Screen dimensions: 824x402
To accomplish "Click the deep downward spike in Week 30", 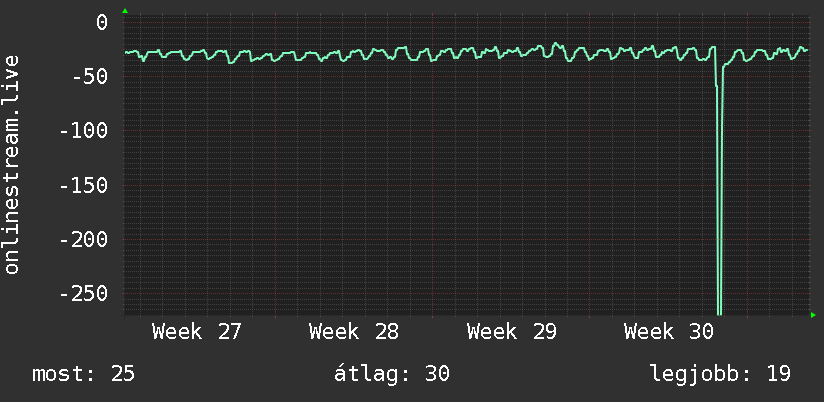I will [x=719, y=210].
